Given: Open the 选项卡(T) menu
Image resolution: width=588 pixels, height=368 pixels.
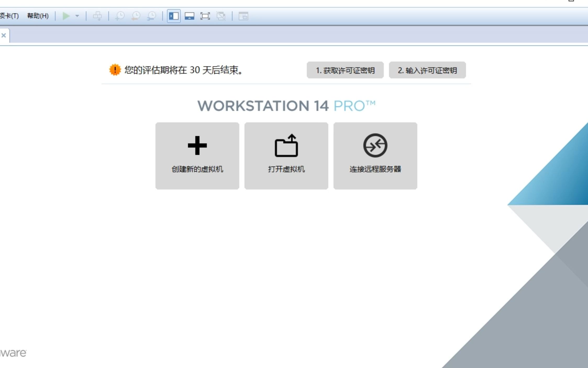Looking at the screenshot, I should coord(9,16).
